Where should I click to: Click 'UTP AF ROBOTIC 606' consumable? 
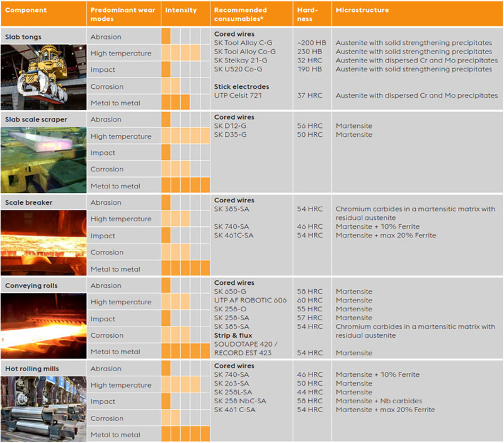click(x=250, y=300)
